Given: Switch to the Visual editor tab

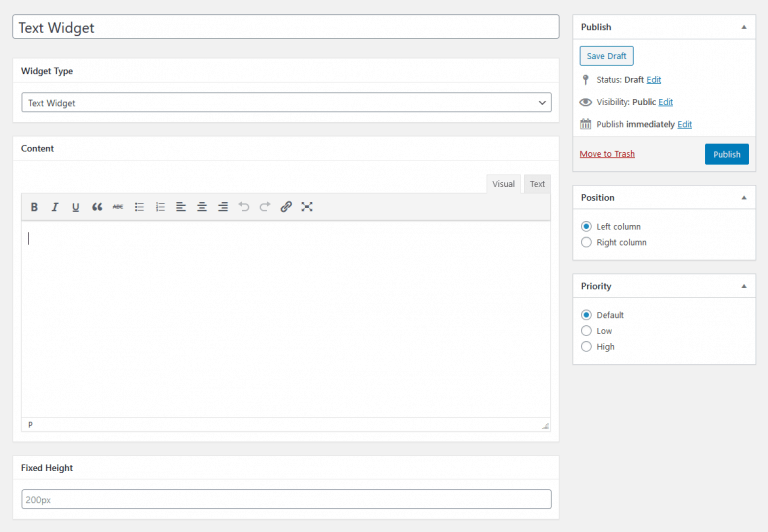Looking at the screenshot, I should pyautogui.click(x=504, y=184).
